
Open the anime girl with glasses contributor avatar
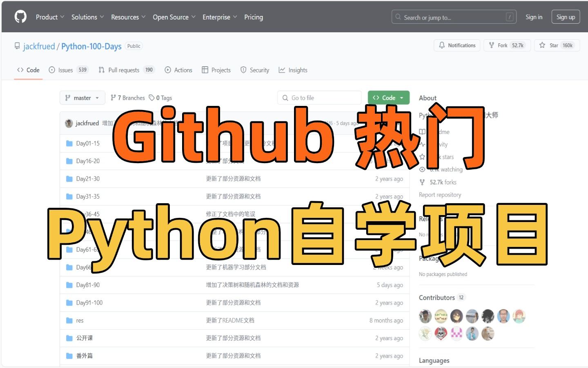pyautogui.click(x=457, y=316)
